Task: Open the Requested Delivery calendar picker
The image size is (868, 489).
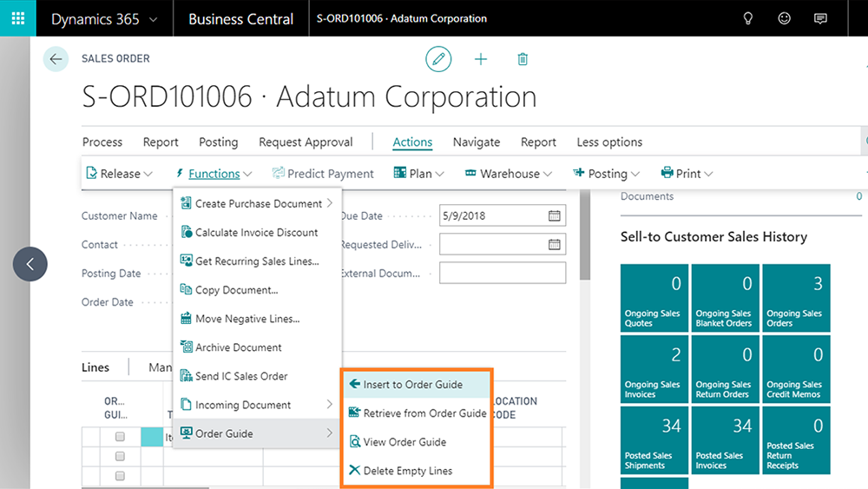Action: click(554, 244)
